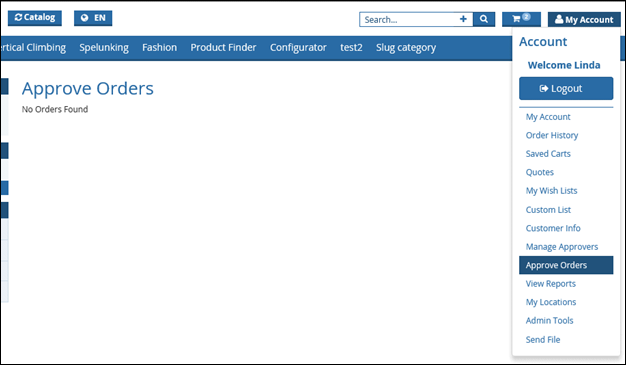
Task: Go to Product Finder
Action: 223,48
